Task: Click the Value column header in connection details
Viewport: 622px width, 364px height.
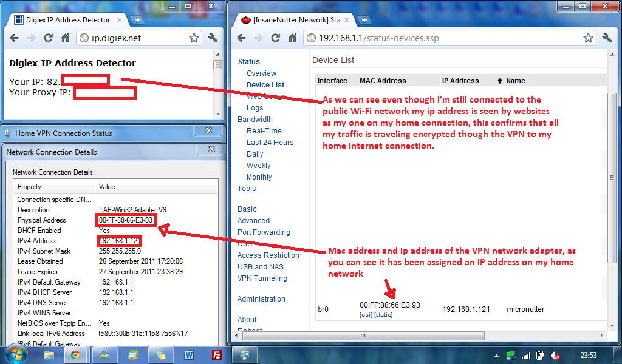Action: (x=157, y=187)
